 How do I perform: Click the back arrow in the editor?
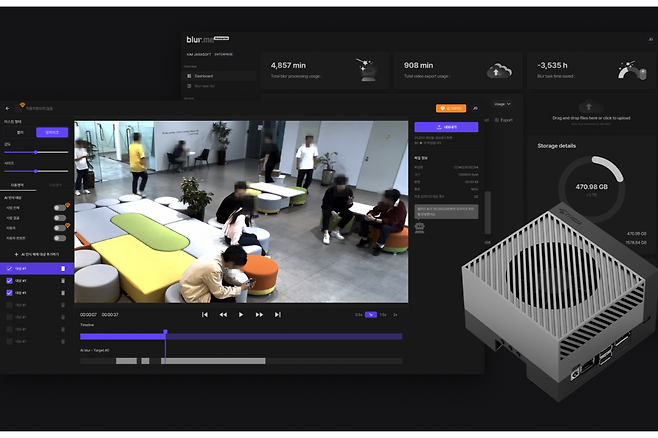pos(8,108)
